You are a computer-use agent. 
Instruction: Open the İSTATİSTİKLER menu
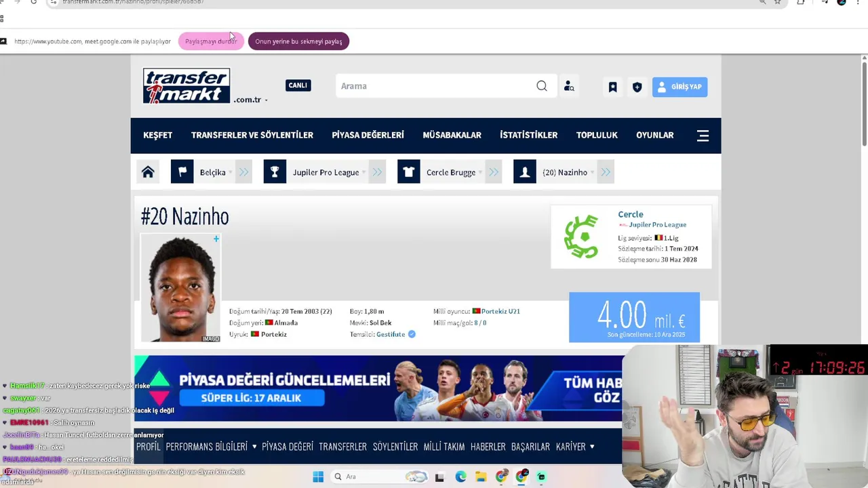(x=529, y=135)
